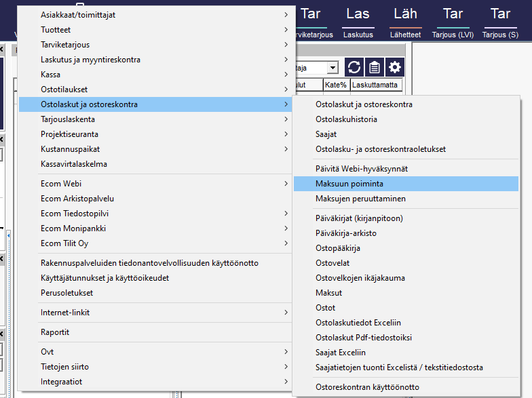The image size is (532, 398).
Task: Expand the Laskutus ja myyntireskontra submenu
Action: coord(156,60)
